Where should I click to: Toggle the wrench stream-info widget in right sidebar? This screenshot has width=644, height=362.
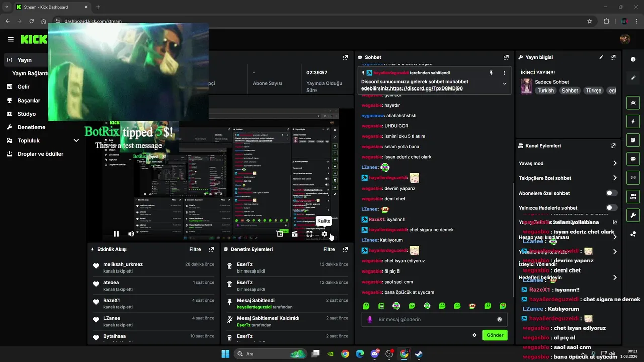point(633,215)
